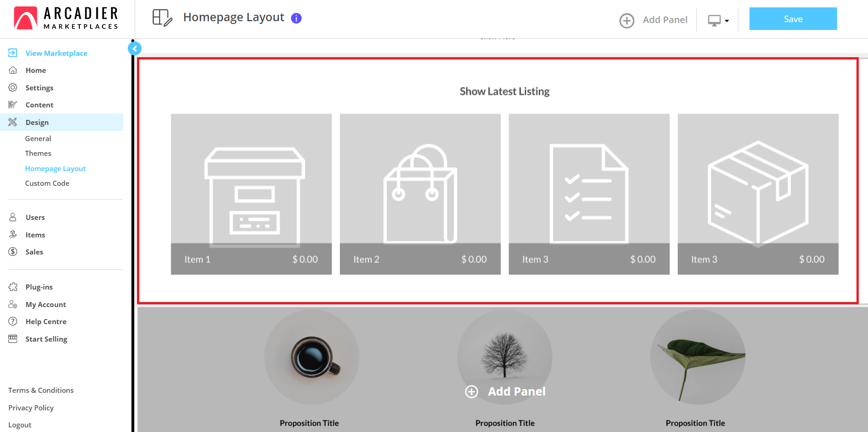This screenshot has width=868, height=432.
Task: Click the Settings gear icon in sidebar
Action: 13,88
